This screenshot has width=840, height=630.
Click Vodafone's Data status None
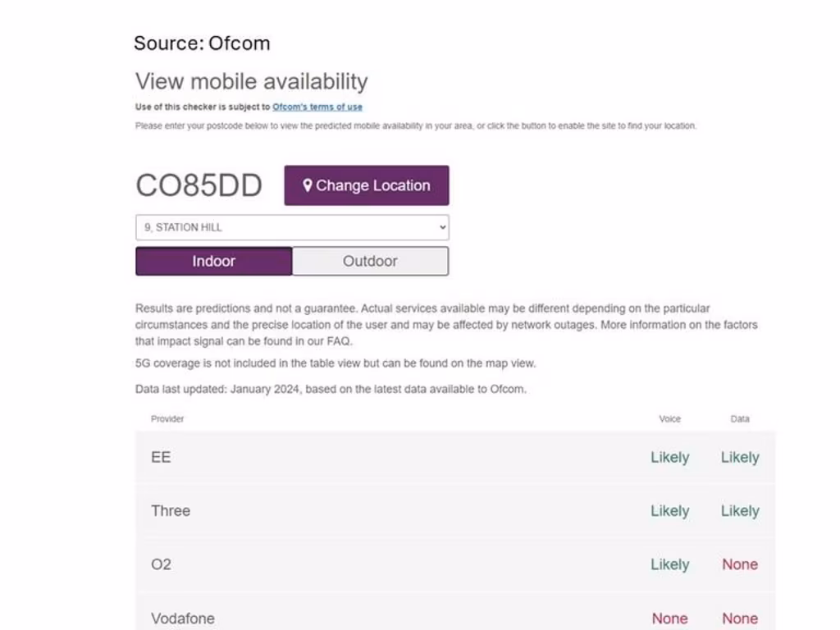[740, 619]
